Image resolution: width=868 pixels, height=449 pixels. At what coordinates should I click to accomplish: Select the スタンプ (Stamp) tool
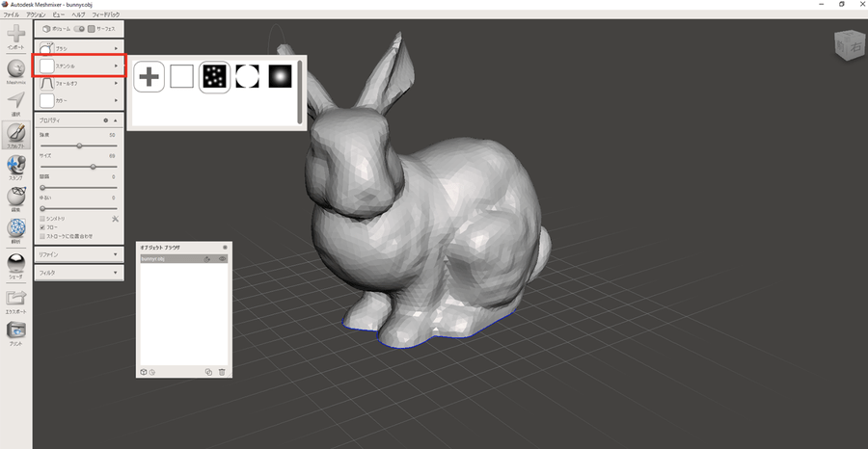[x=15, y=167]
